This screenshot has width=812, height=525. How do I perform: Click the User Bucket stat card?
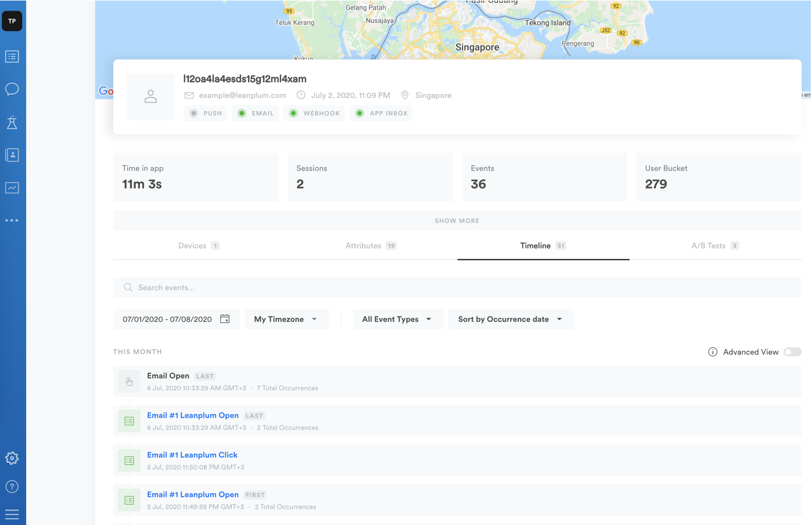(x=719, y=177)
